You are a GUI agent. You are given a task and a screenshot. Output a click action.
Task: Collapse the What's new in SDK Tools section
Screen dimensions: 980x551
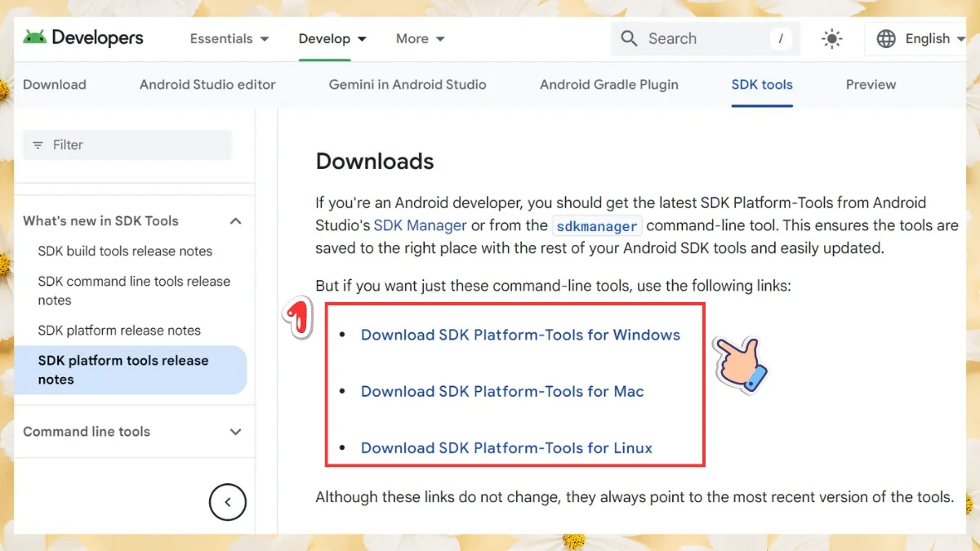(235, 220)
